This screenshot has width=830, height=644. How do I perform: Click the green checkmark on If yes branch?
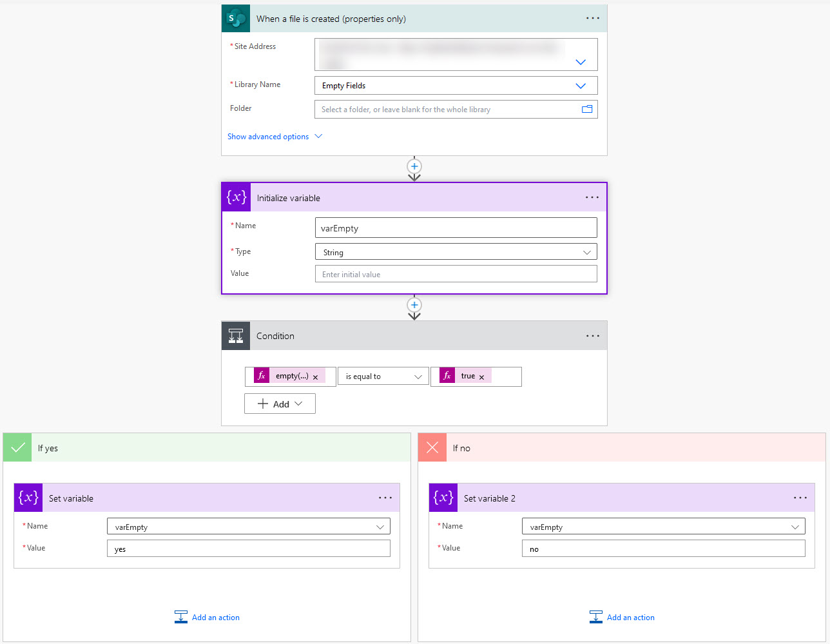coord(17,447)
